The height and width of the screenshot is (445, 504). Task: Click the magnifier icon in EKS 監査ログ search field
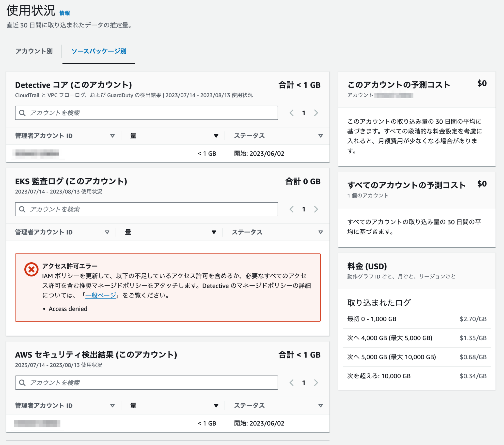[x=22, y=209]
